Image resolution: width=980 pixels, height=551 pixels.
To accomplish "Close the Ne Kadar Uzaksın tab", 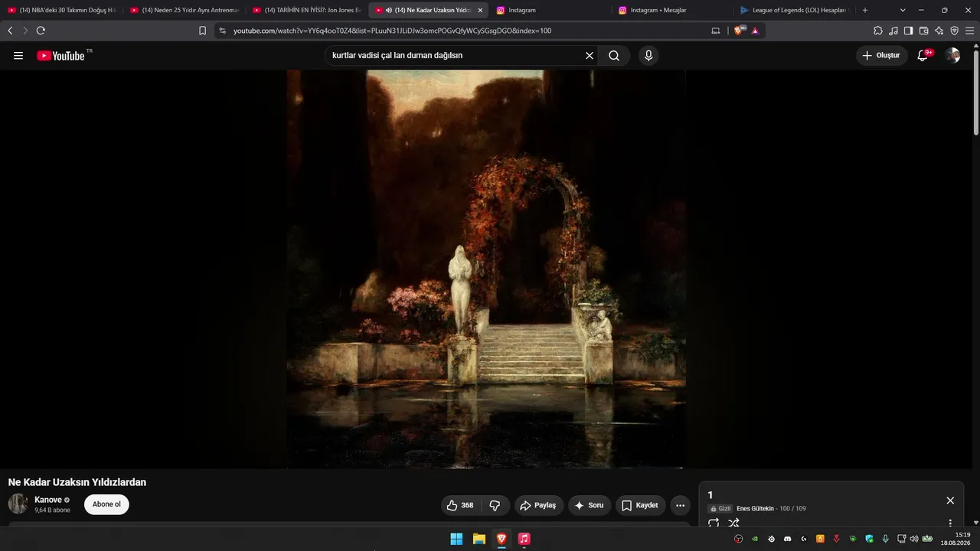I will [480, 10].
